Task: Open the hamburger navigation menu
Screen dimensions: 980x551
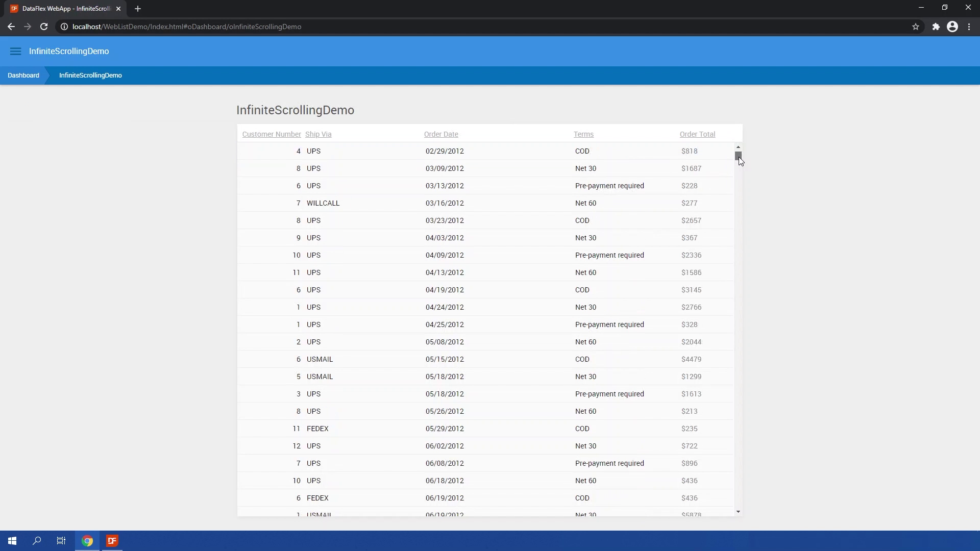Action: [15, 51]
